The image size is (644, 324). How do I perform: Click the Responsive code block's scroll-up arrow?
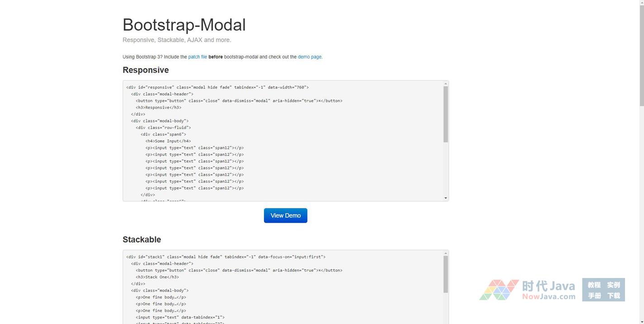[x=446, y=84]
